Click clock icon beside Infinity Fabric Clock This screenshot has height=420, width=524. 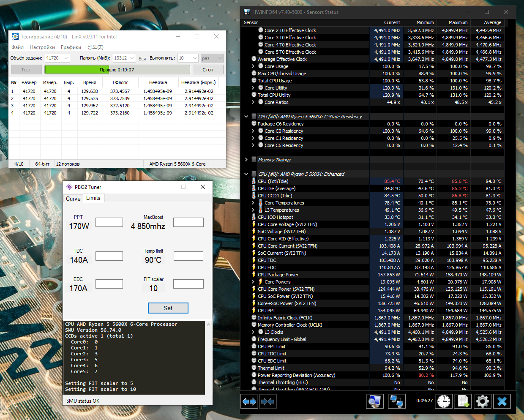(254, 318)
